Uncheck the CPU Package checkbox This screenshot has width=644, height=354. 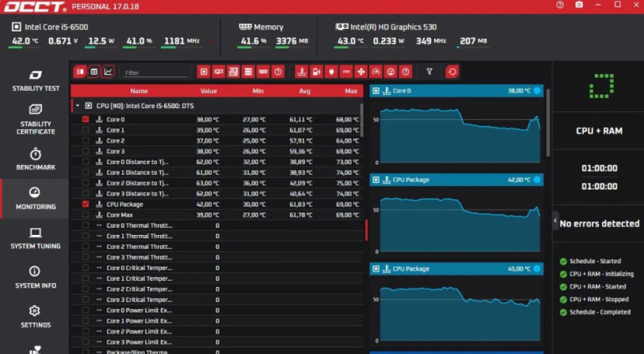point(85,204)
